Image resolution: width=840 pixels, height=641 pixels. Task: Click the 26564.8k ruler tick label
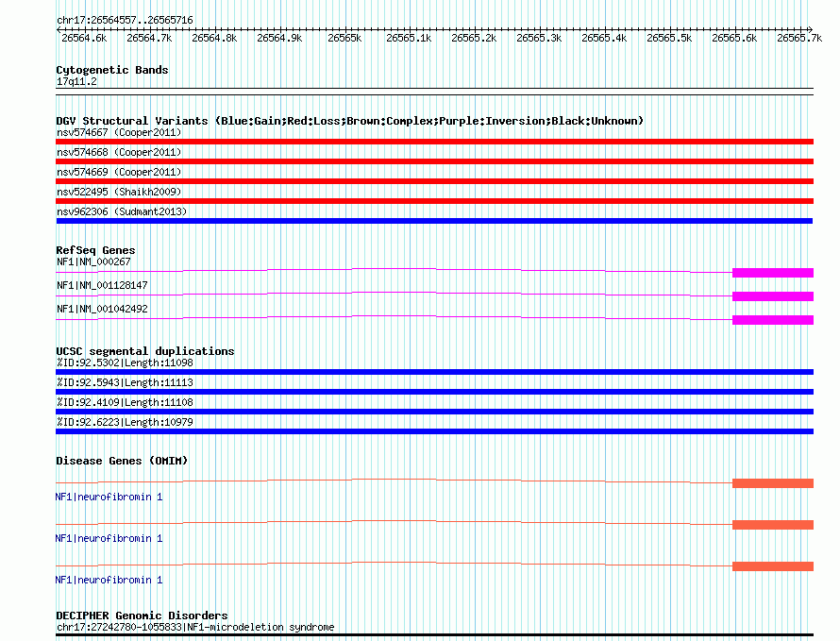[x=214, y=38]
